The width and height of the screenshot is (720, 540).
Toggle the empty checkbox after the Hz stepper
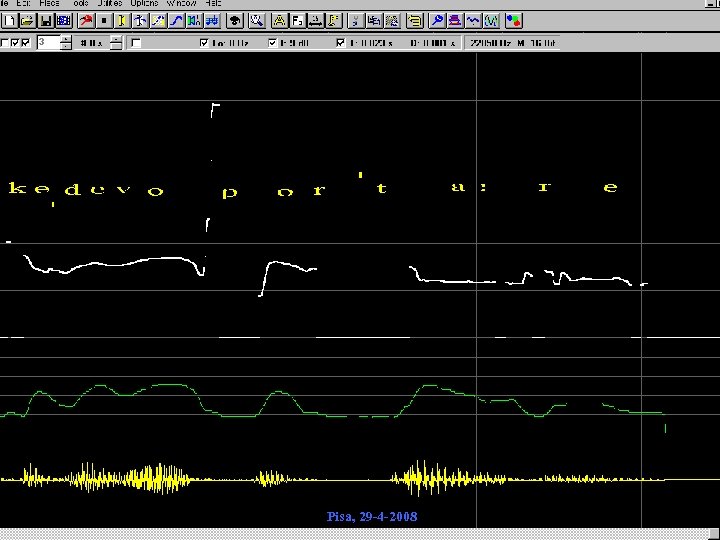tap(135, 43)
